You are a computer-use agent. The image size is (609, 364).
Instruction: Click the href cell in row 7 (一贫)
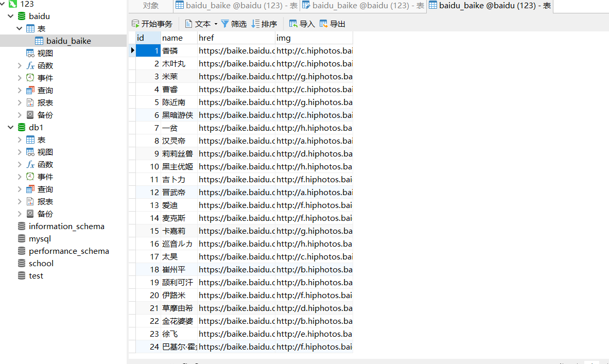(236, 128)
